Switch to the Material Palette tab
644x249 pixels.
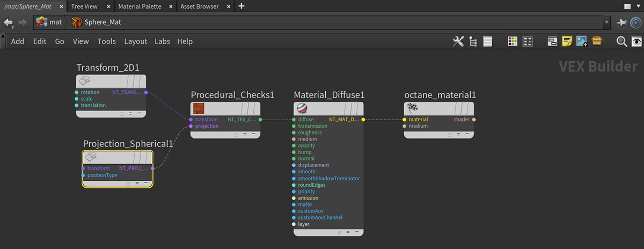click(140, 6)
